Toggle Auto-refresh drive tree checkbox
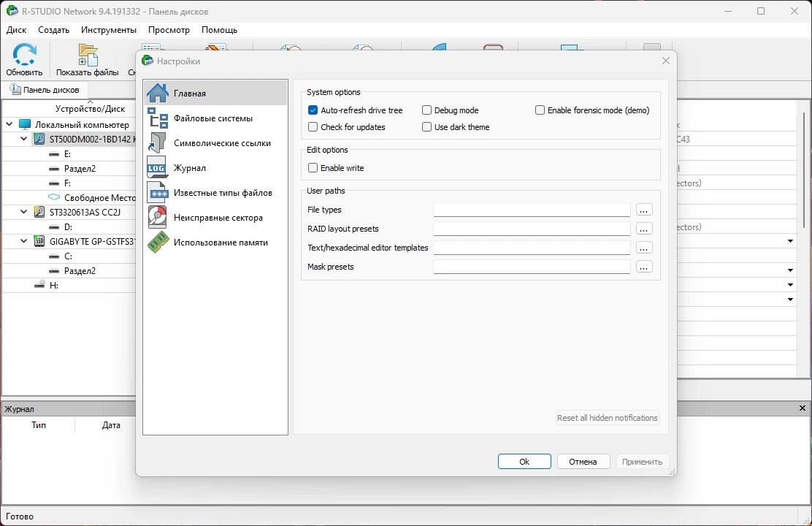The image size is (812, 526). [x=313, y=110]
